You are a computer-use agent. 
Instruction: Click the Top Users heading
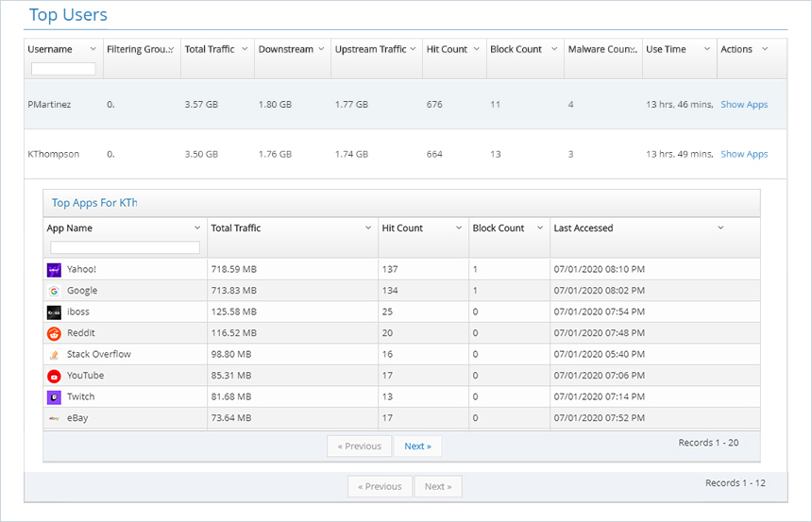pos(68,15)
